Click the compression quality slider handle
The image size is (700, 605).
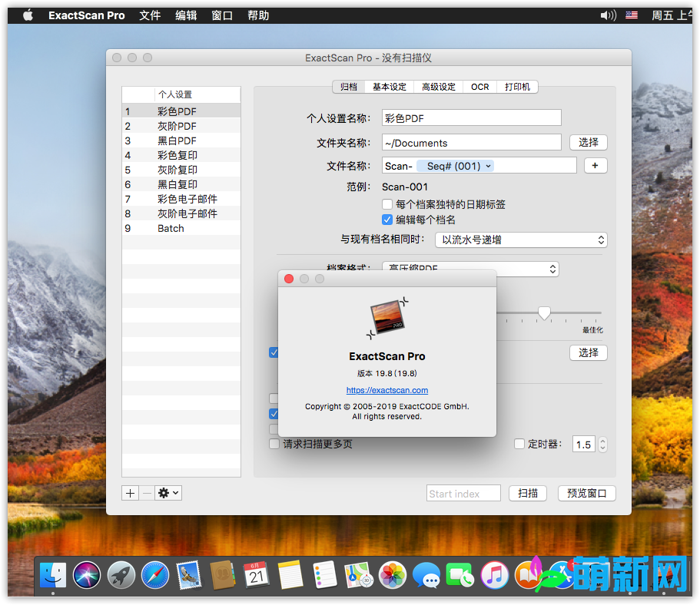pos(544,312)
